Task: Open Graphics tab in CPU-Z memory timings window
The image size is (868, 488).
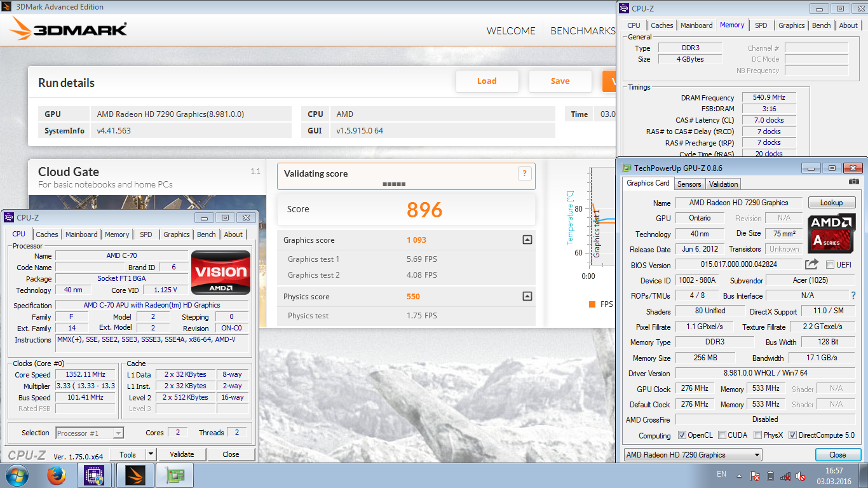Action: (792, 25)
